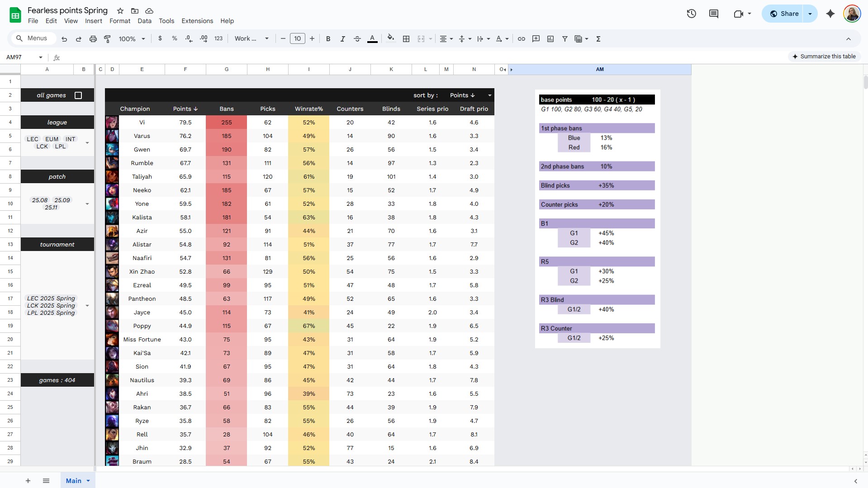868x488 pixels.
Task: Expand the hidden columns before AM
Action: pyautogui.click(x=511, y=70)
